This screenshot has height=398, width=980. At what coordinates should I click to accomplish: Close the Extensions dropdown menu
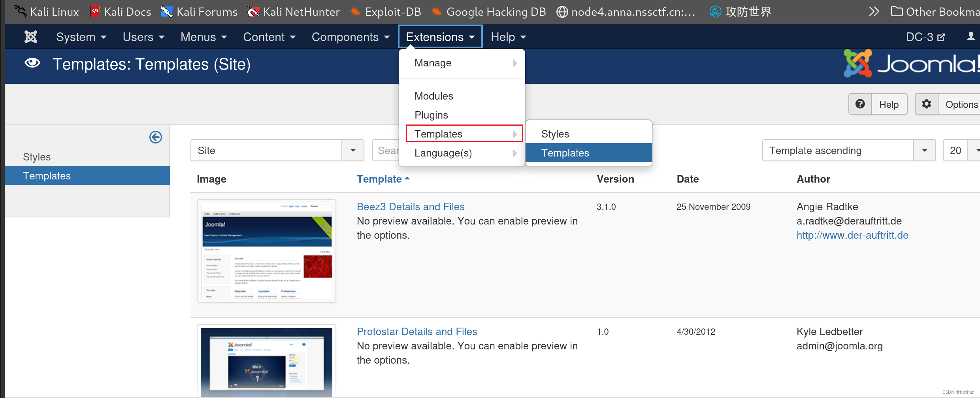click(x=440, y=37)
